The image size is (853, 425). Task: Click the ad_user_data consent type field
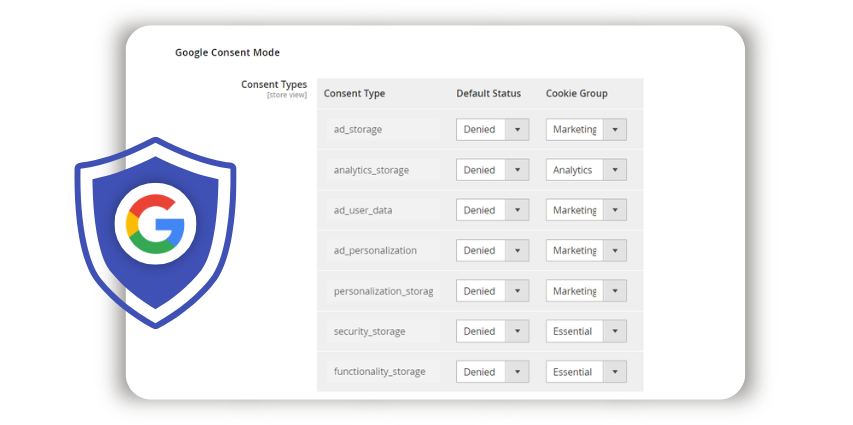pyautogui.click(x=383, y=210)
